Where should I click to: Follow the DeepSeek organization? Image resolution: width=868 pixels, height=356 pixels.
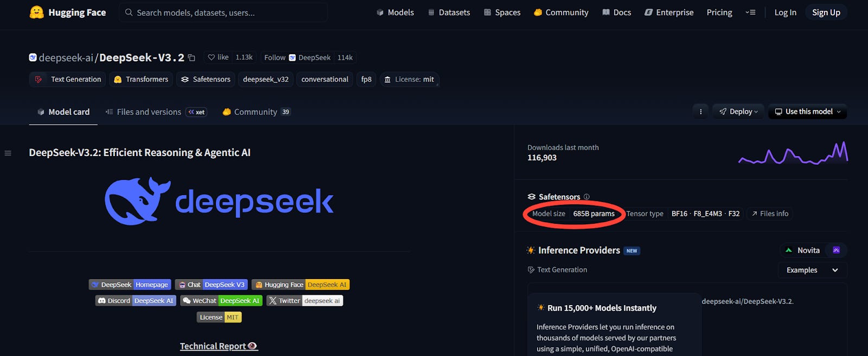click(x=297, y=57)
